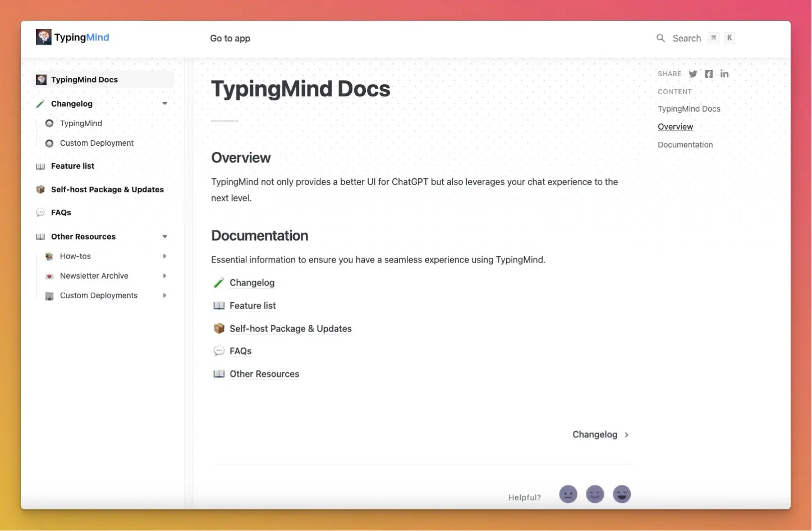This screenshot has height=531, width=812.
Task: Open Newsletter Archive in the sidebar
Action: [x=94, y=276]
